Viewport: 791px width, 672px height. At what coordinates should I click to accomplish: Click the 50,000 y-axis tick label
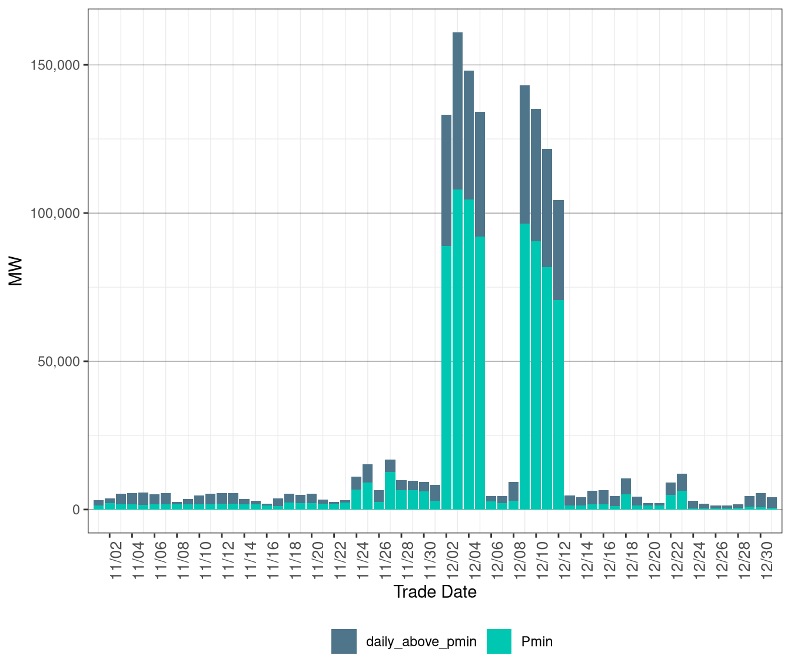[58, 361]
